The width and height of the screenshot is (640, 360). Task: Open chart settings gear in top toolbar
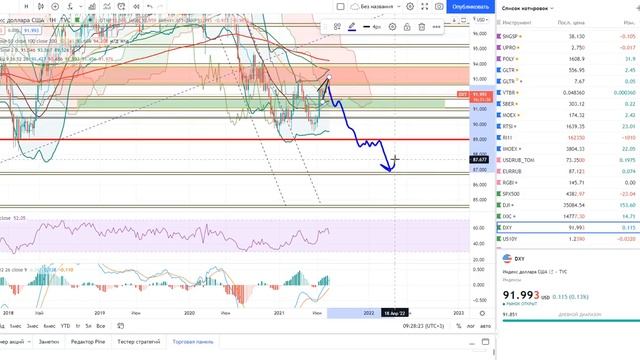coord(410,7)
